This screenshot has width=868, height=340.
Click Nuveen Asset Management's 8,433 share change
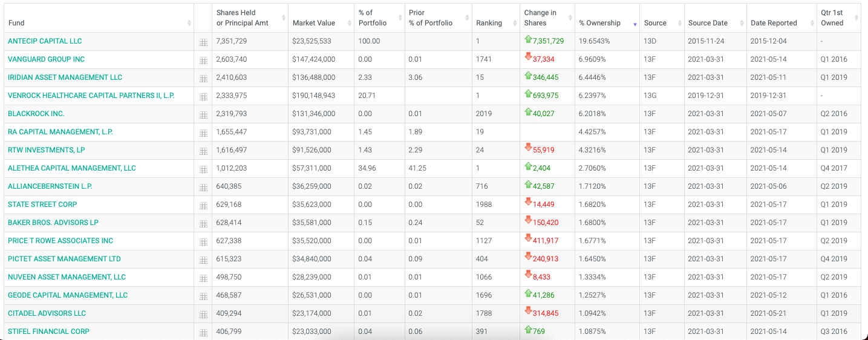point(541,278)
